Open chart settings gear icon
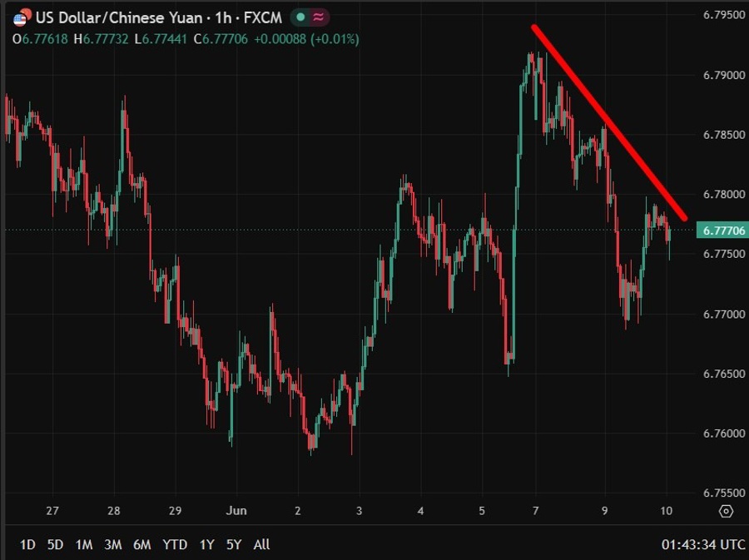The height and width of the screenshot is (560, 749). tap(726, 511)
